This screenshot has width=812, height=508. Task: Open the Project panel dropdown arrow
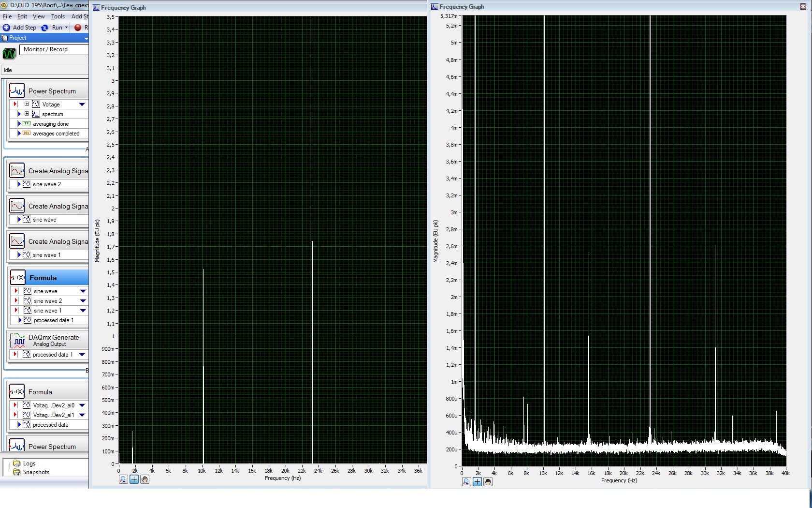[86, 38]
